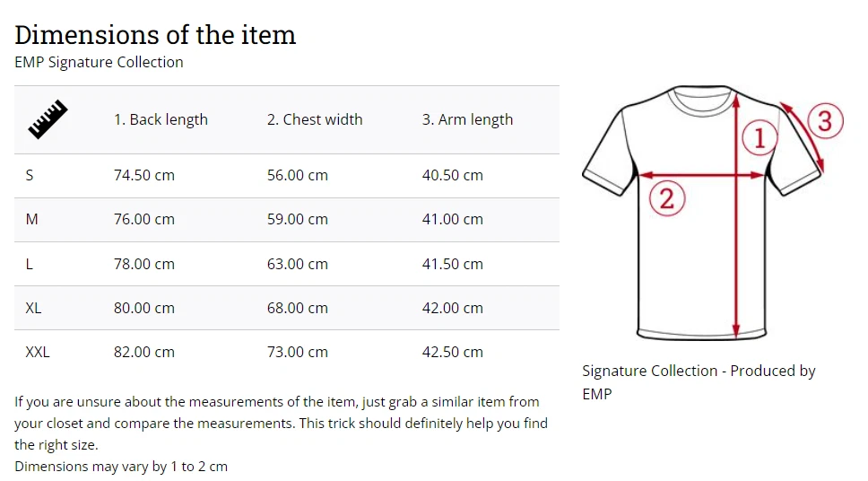Select the XXL size row label
The image size is (868, 481).
coord(38,352)
